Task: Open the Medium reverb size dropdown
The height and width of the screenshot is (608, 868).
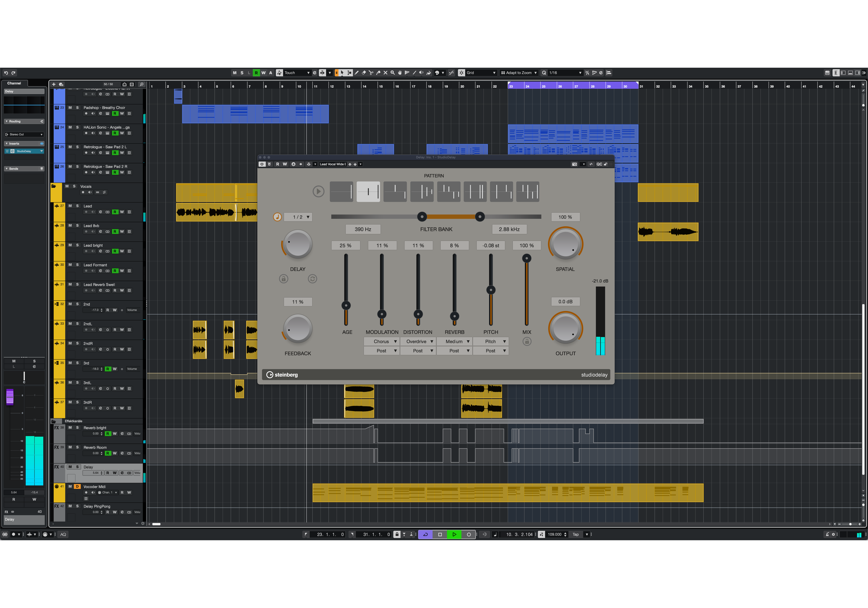Action: click(454, 341)
